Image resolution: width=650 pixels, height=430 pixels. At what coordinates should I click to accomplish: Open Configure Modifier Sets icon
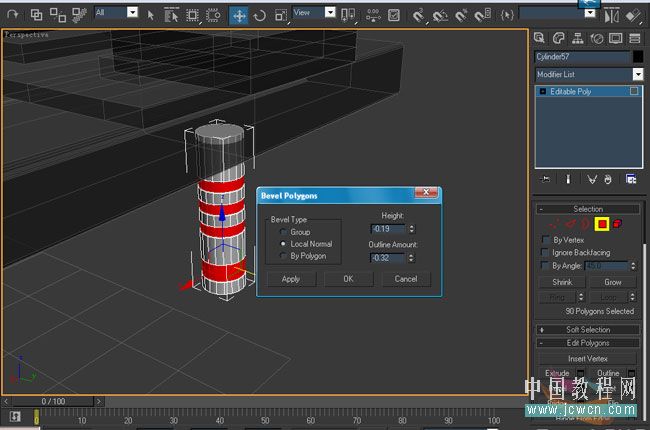point(631,179)
